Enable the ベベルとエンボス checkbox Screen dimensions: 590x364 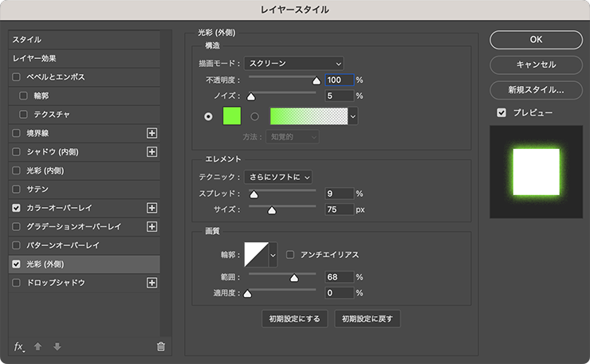[17, 77]
